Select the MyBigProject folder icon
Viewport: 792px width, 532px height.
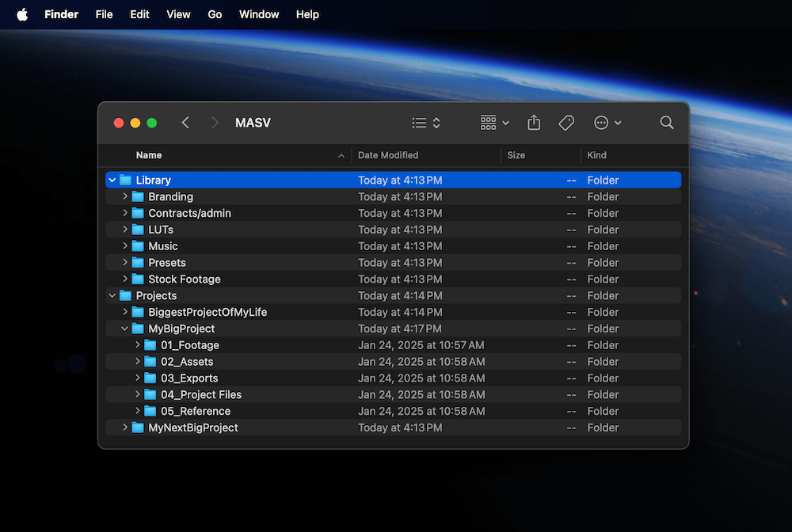point(138,329)
